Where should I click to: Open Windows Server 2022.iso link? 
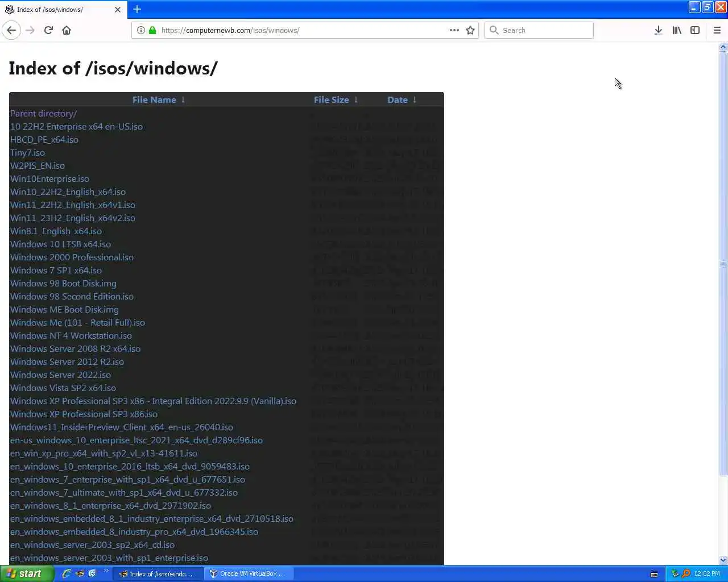coord(60,375)
